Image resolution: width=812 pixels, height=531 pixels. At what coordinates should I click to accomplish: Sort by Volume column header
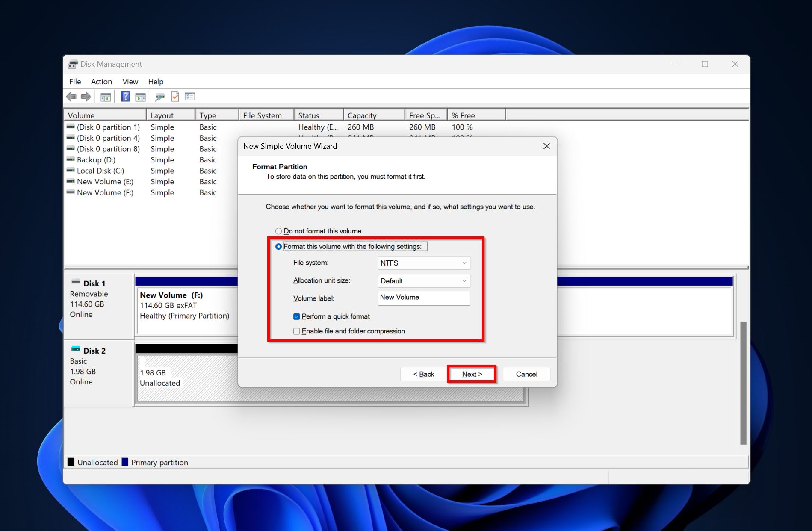[105, 115]
